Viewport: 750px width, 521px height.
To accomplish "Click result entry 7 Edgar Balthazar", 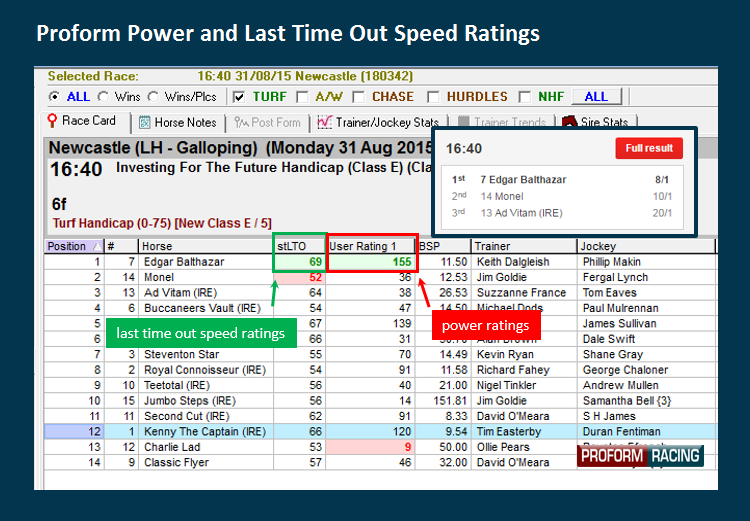I will point(523,180).
